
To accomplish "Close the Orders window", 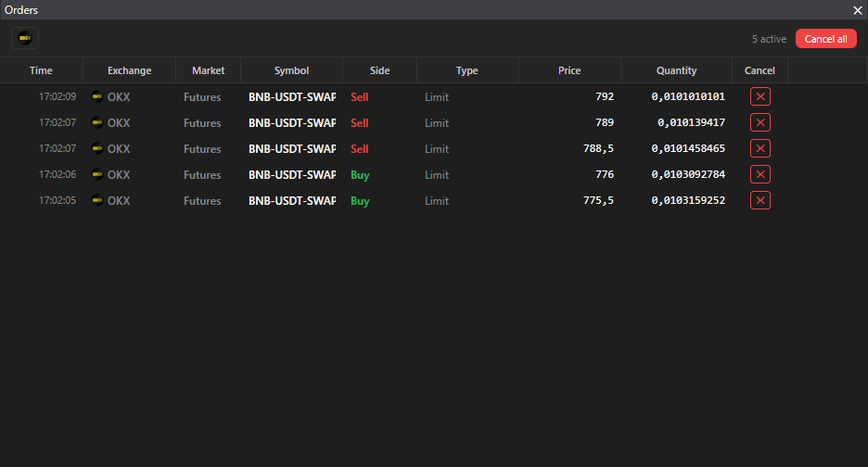I will pyautogui.click(x=858, y=10).
